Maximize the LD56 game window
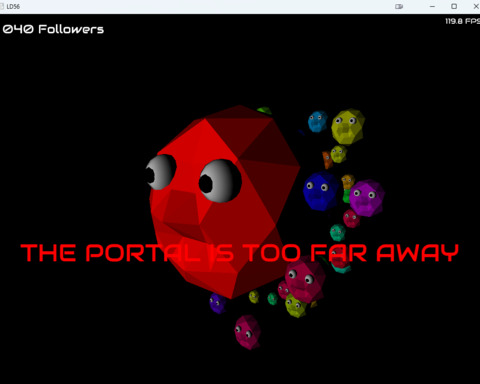Viewport: 480px width, 384px height. 454,6
